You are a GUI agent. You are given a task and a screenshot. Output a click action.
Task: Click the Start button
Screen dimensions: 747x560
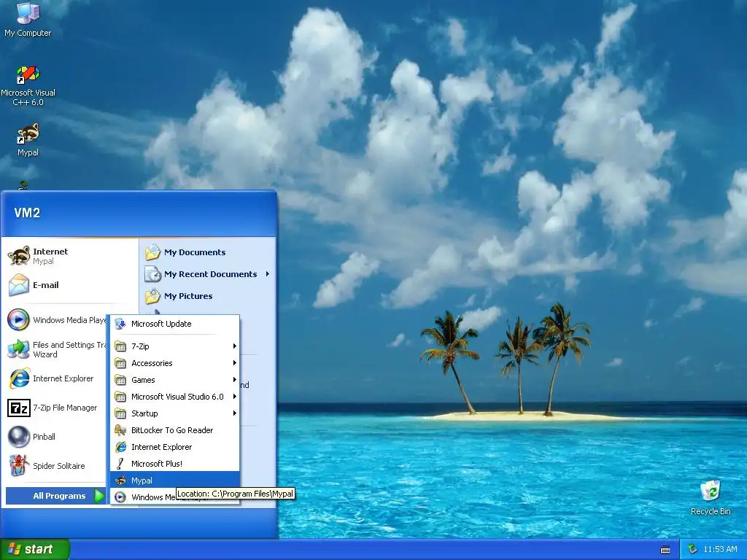click(35, 549)
